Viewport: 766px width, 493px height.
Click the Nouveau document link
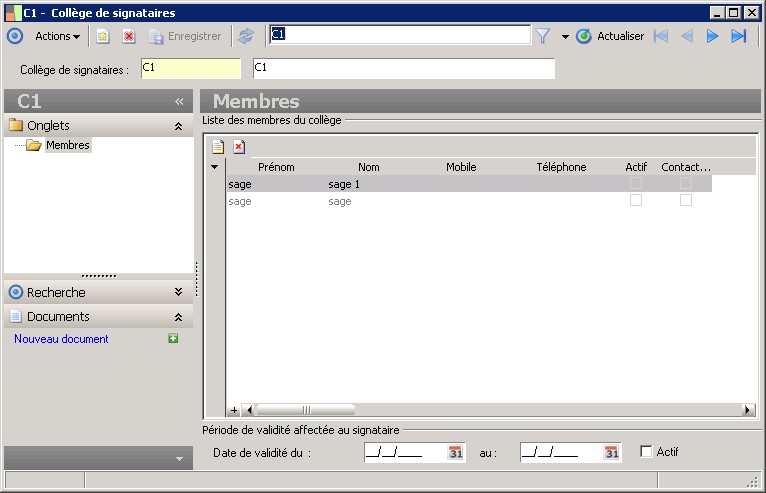pyautogui.click(x=61, y=339)
